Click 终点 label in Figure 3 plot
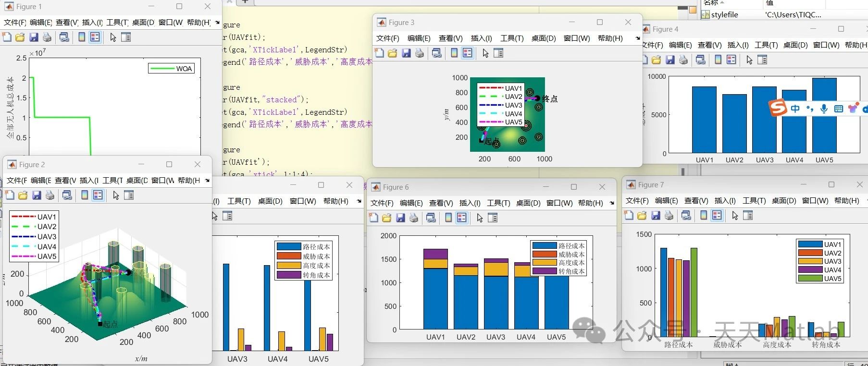The width and height of the screenshot is (868, 366). (x=550, y=98)
